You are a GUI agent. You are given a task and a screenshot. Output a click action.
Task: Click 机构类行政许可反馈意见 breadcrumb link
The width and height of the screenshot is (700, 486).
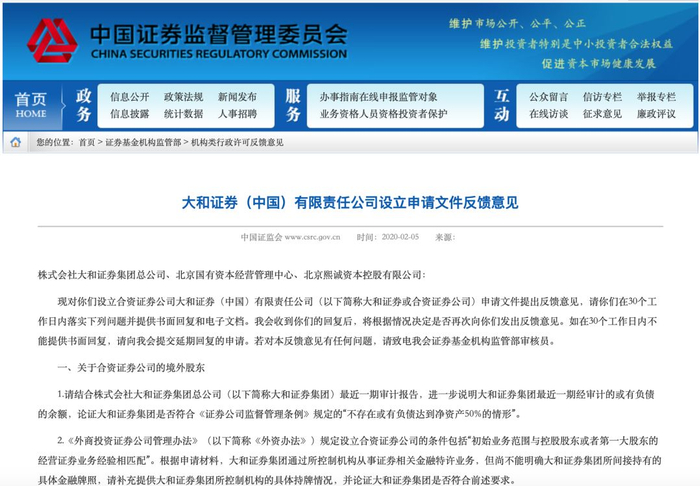pos(237,142)
